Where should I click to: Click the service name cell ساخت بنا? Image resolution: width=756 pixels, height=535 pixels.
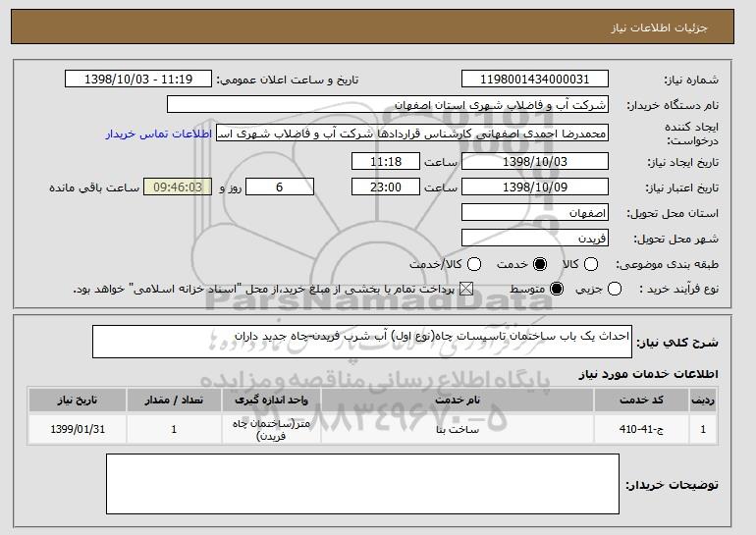458,429
